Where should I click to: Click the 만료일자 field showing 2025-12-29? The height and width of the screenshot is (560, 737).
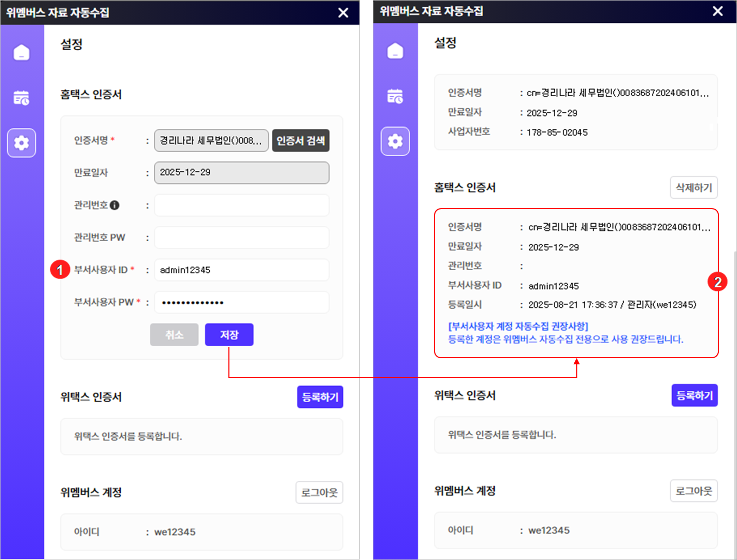click(242, 173)
